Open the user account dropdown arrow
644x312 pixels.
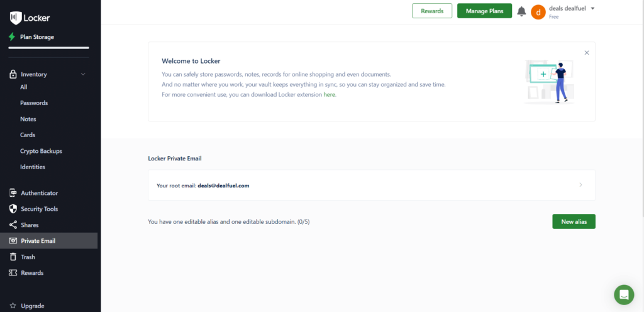click(593, 8)
